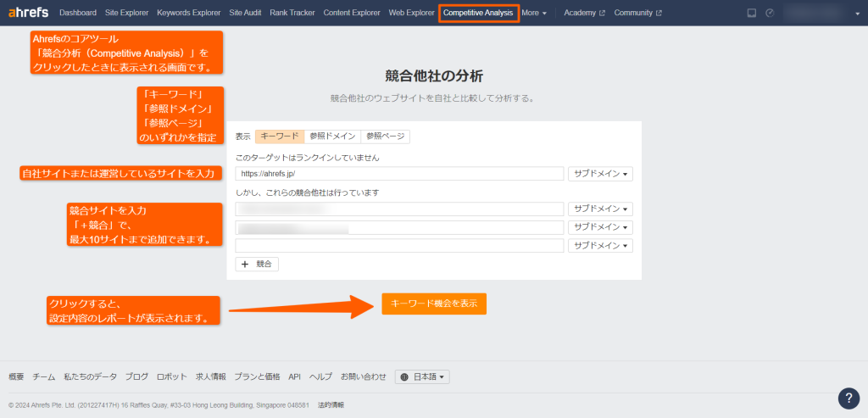Viewport: 868px width, 418px height.
Task: Open Keywords Explorer
Action: click(188, 13)
